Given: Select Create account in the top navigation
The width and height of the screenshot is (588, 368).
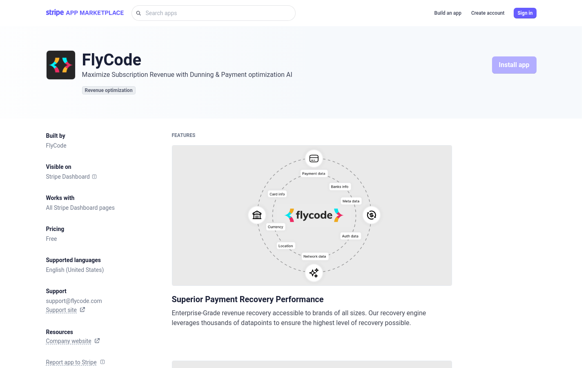Looking at the screenshot, I should (488, 13).
